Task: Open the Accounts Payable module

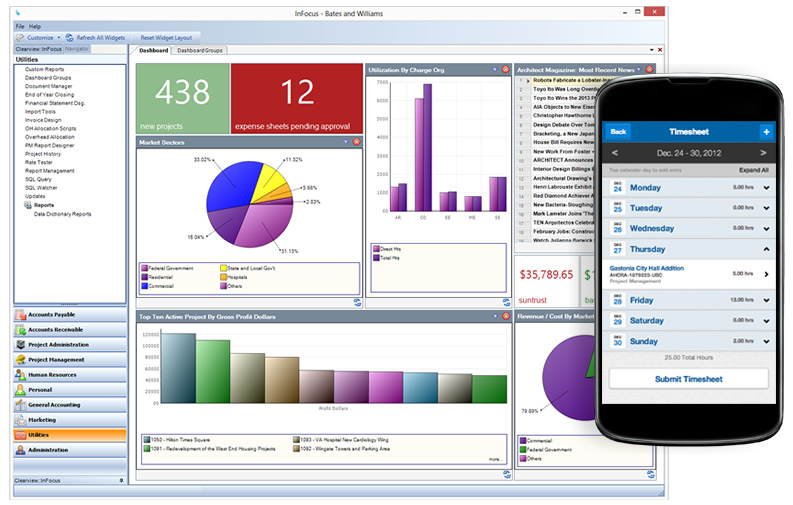Action: click(70, 314)
